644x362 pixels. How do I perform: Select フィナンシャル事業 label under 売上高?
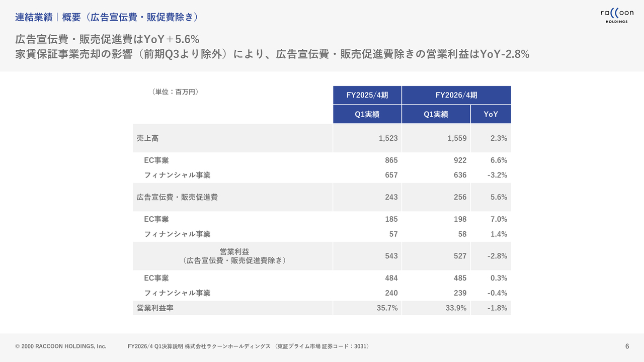177,175
